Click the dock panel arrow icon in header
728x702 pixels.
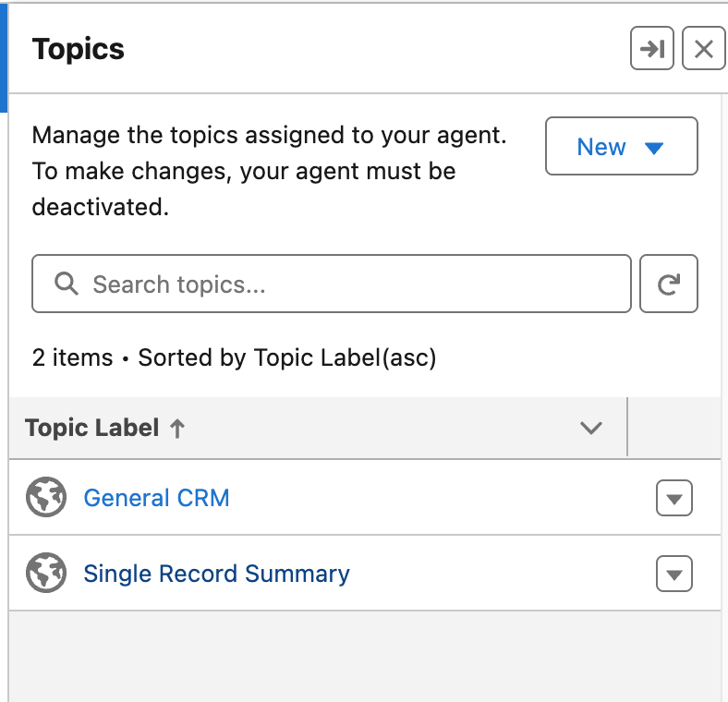click(x=652, y=49)
